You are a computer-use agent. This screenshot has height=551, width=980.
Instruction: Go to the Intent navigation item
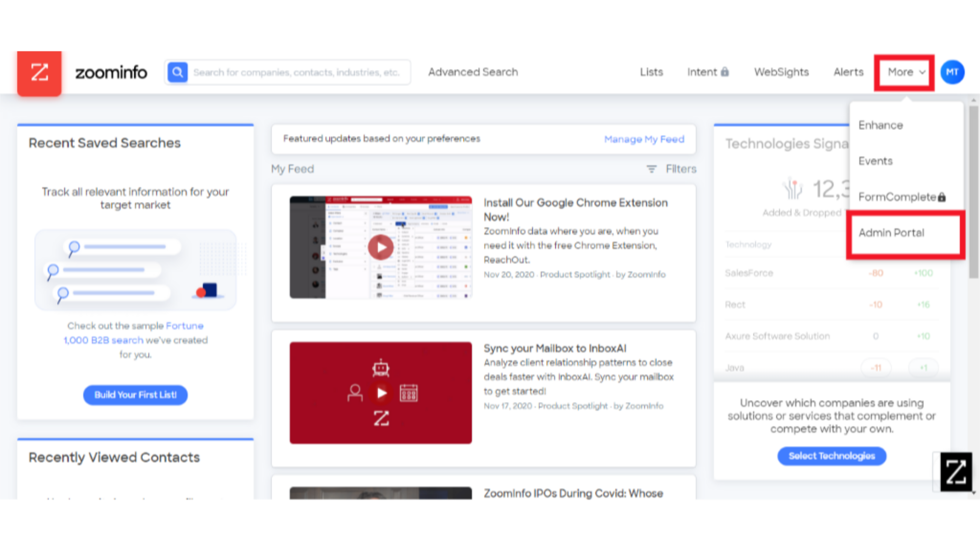702,72
